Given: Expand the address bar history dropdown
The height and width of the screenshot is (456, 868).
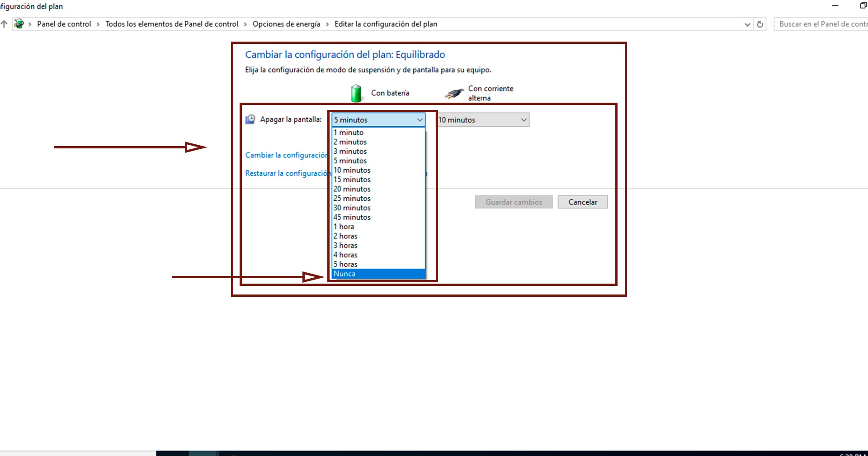Looking at the screenshot, I should click(747, 24).
